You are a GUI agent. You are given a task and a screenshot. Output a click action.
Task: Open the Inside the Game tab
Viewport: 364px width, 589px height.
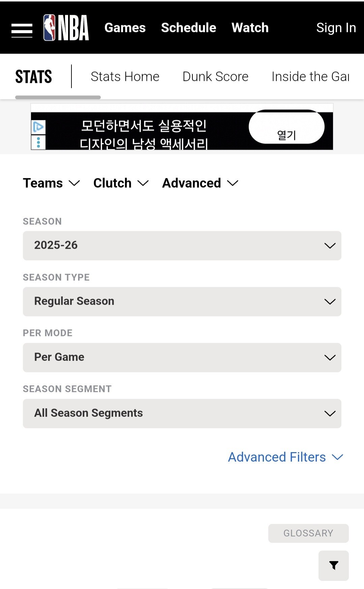tap(310, 77)
